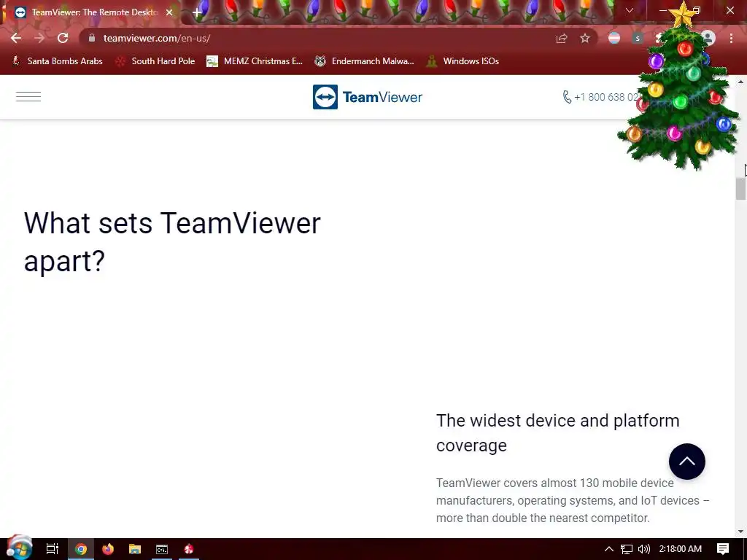Switch to Chrome in the taskbar
This screenshot has height=560, width=747.
click(81, 549)
